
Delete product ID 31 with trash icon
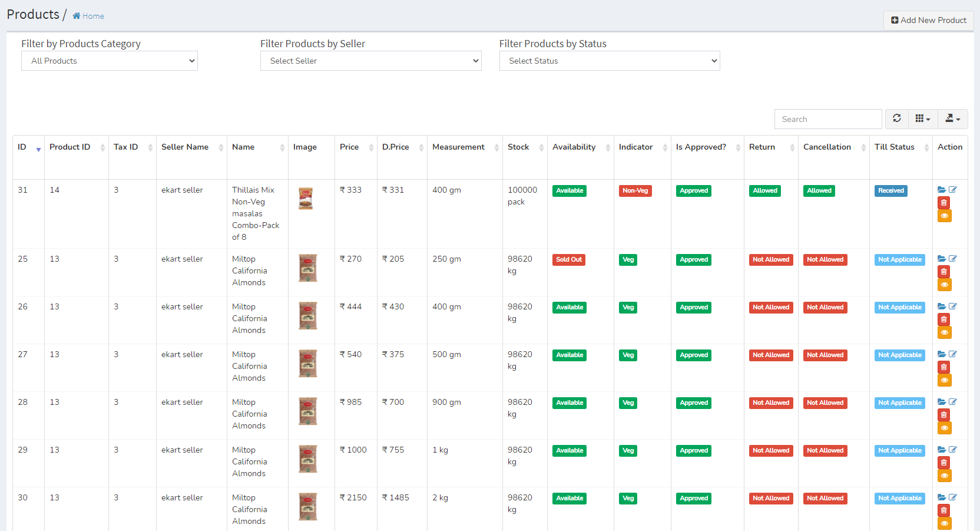coord(944,203)
